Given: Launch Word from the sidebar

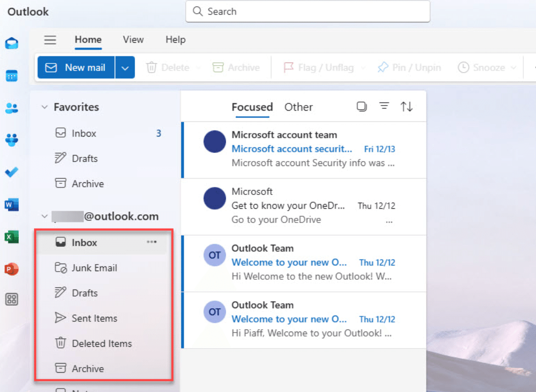Looking at the screenshot, I should (x=12, y=205).
